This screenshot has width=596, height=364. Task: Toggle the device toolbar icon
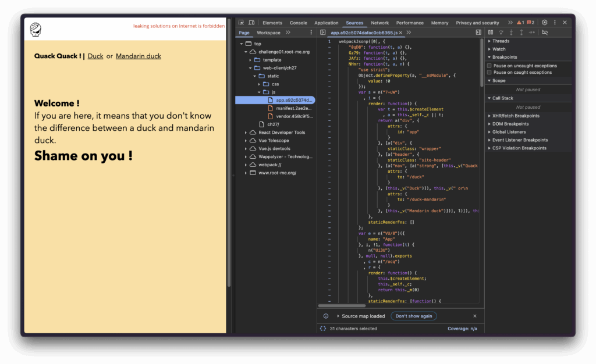pos(250,23)
